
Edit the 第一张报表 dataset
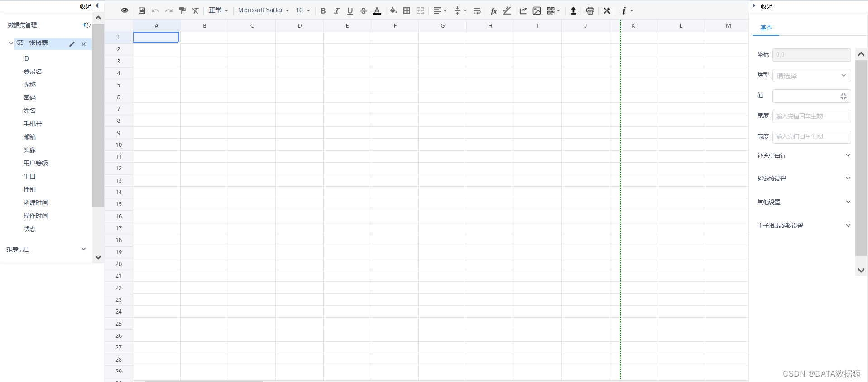[72, 44]
